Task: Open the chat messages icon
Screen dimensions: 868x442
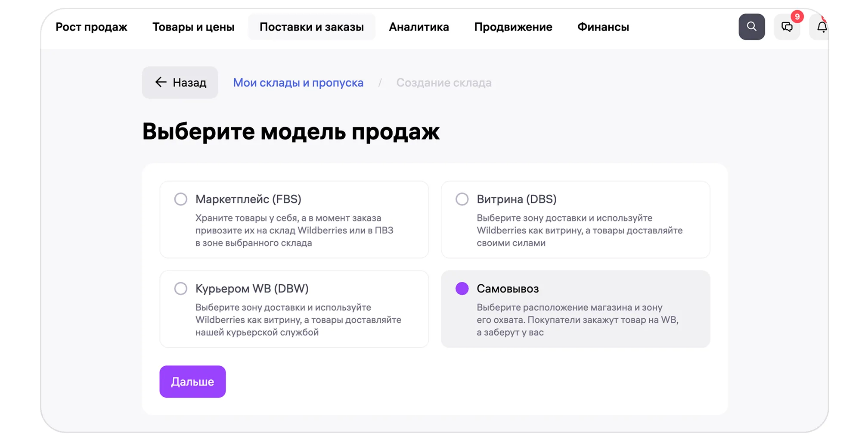Action: 787,27
